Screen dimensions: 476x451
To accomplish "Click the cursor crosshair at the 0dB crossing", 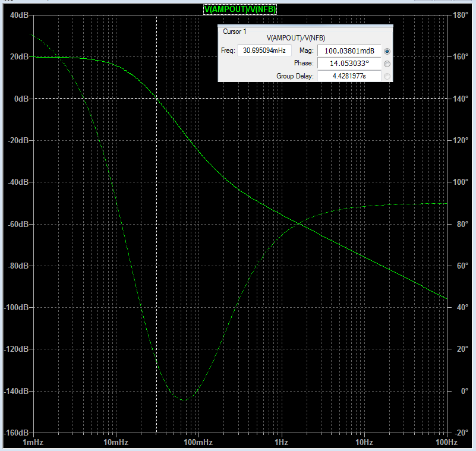I will click(157, 99).
